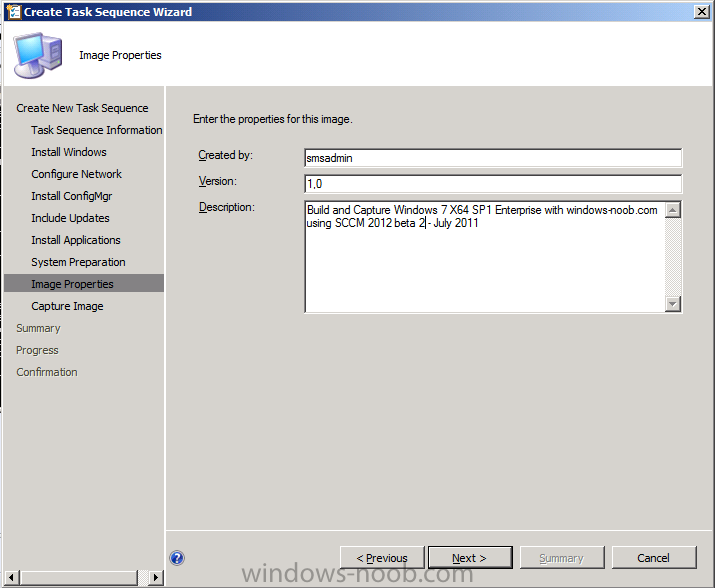Click the Progress step in sidebar
Image resolution: width=715 pixels, height=588 pixels.
tap(37, 350)
